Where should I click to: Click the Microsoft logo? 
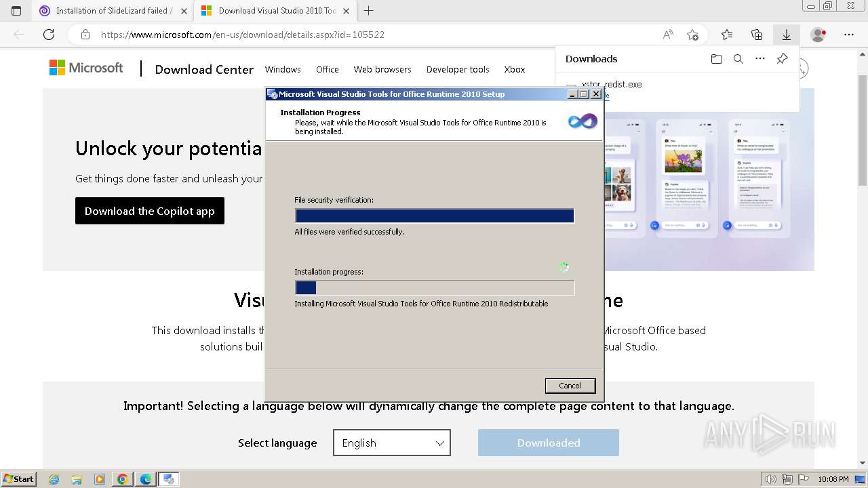[86, 68]
